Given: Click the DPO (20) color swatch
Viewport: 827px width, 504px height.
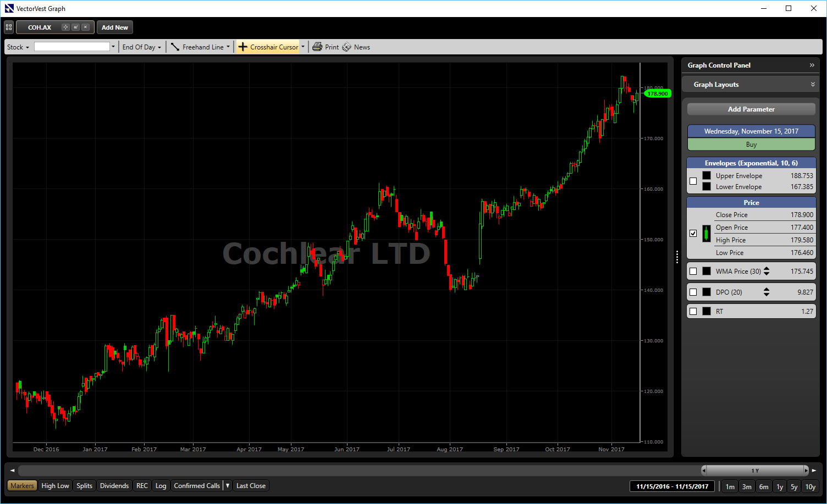Looking at the screenshot, I should pyautogui.click(x=707, y=292).
